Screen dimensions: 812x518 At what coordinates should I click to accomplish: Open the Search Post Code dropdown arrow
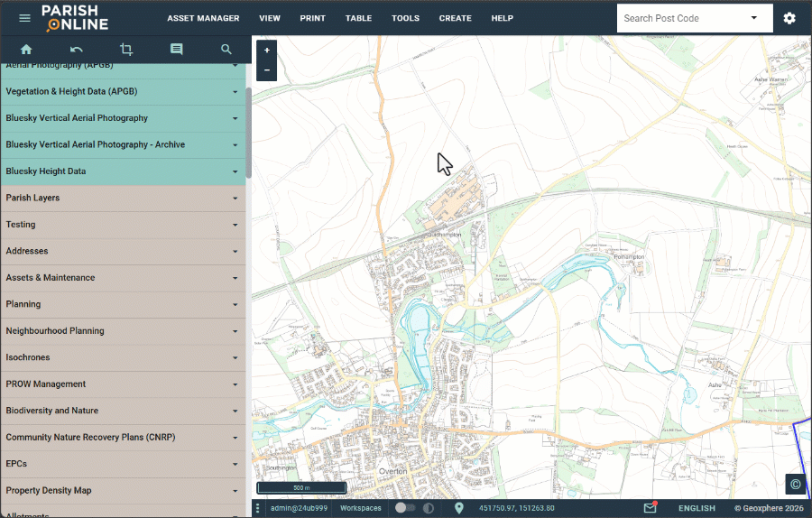click(x=753, y=18)
